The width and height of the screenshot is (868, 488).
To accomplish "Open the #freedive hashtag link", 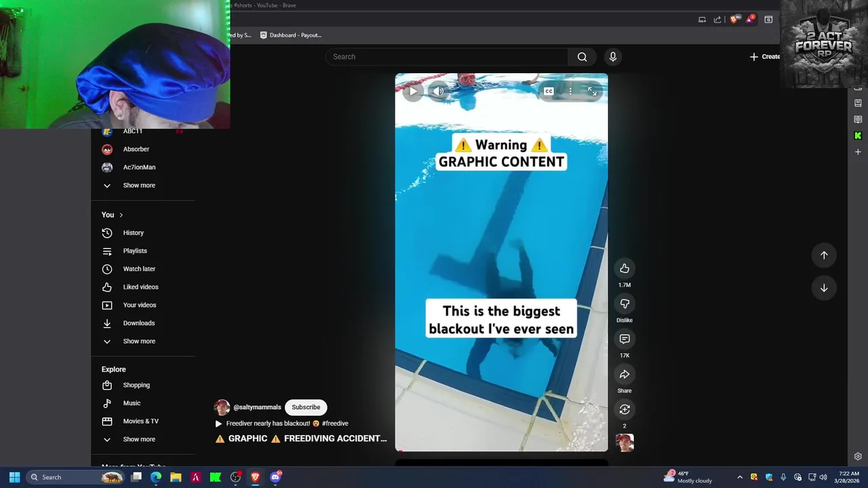I will click(x=335, y=424).
